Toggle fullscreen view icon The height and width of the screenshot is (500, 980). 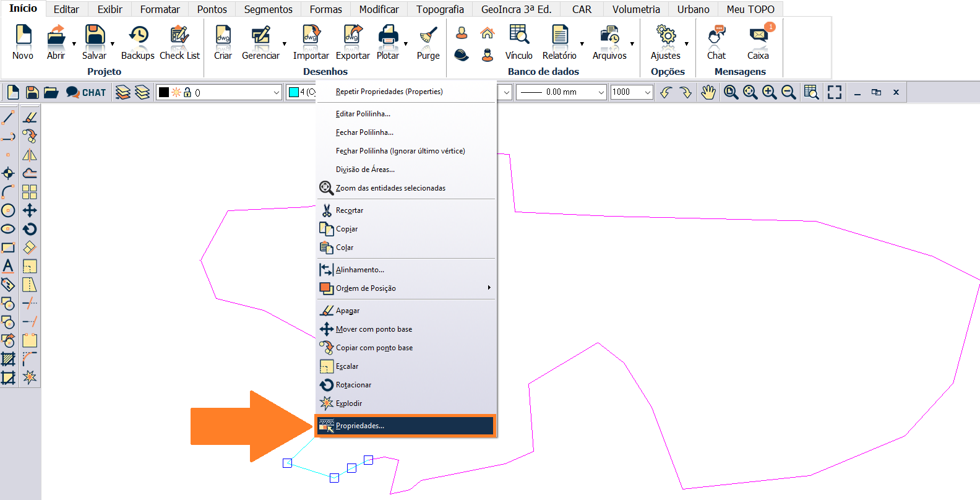(x=834, y=92)
